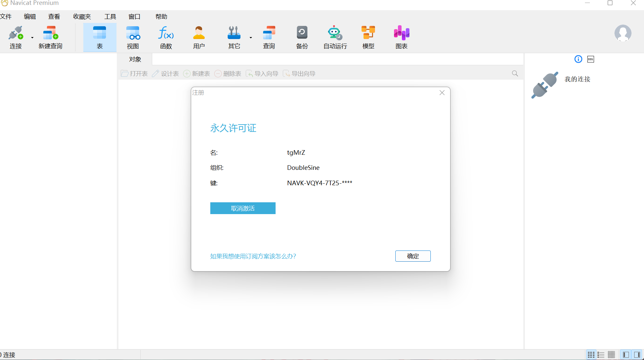Open the Function objects icon
This screenshot has width=644, height=360.
[x=166, y=33]
